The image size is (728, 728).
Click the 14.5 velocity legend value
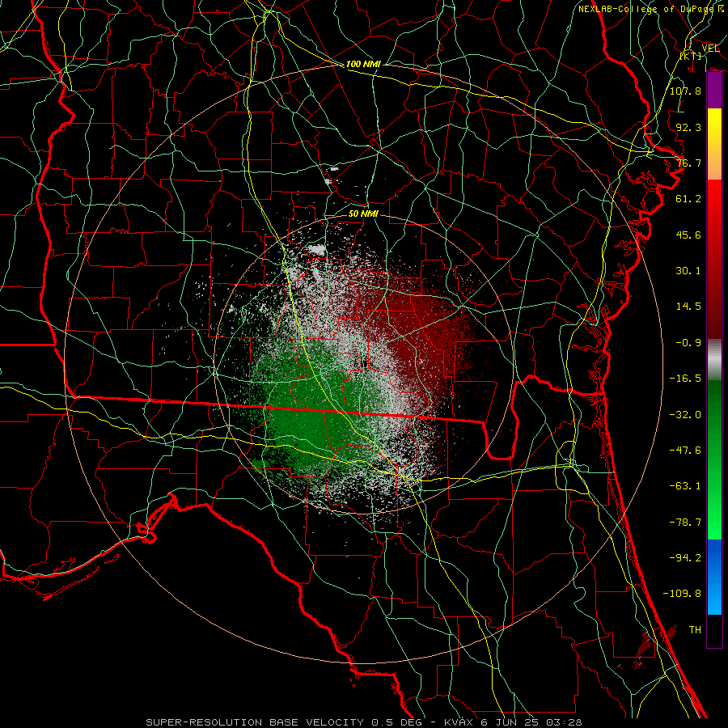pyautogui.click(x=688, y=307)
